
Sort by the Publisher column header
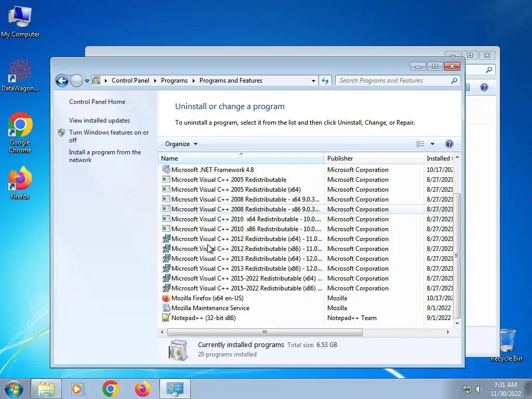[374, 158]
